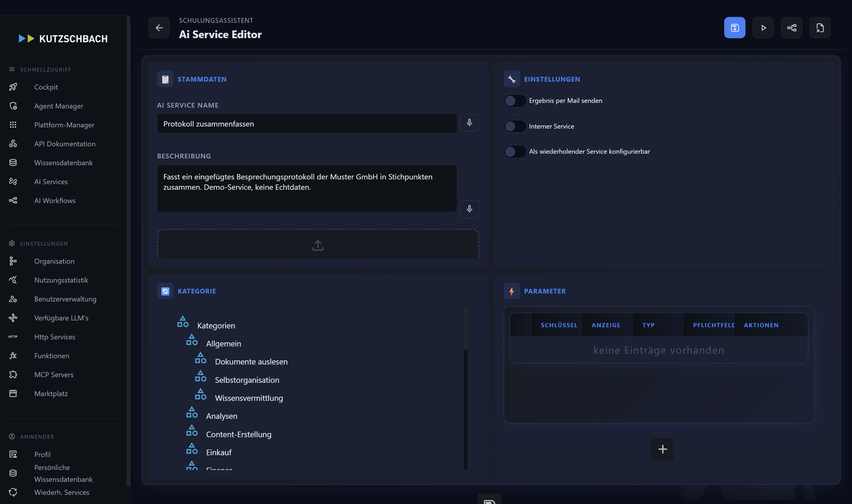The width and height of the screenshot is (852, 504).
Task: Go to Benutzerverwaltung
Action: (x=65, y=299)
